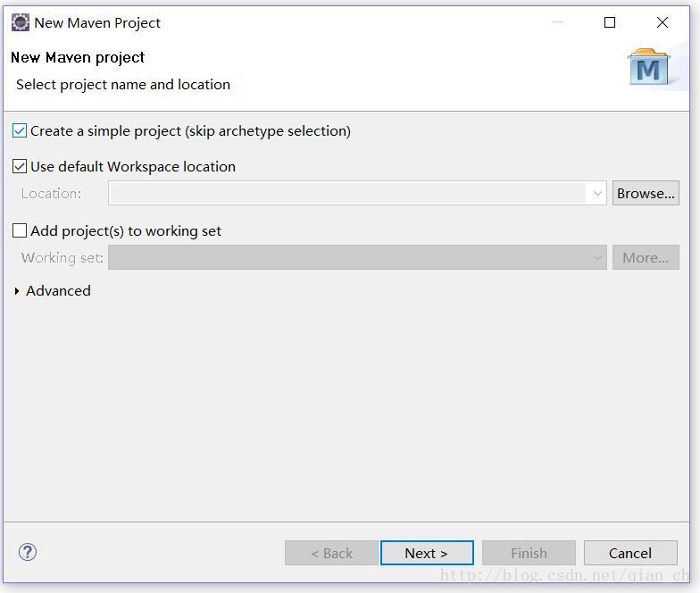Open the Working set dropdown

pos(597,257)
